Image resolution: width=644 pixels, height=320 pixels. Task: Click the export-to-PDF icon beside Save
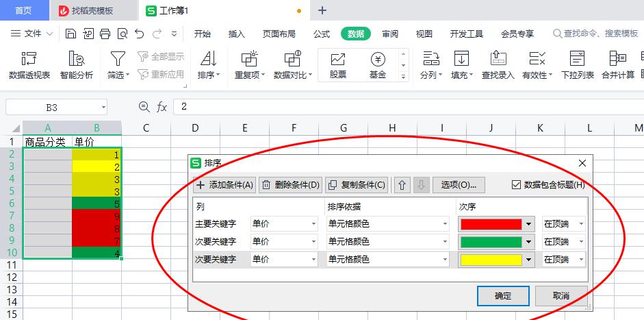(88, 34)
